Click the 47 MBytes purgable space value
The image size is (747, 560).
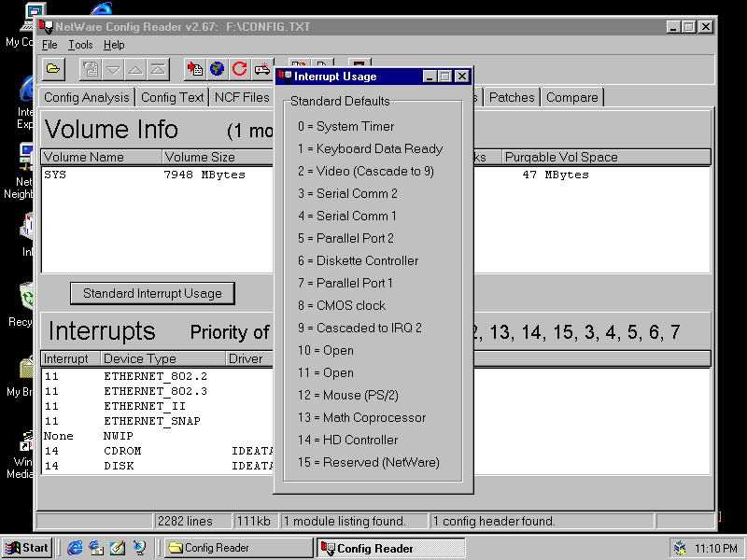(x=556, y=175)
